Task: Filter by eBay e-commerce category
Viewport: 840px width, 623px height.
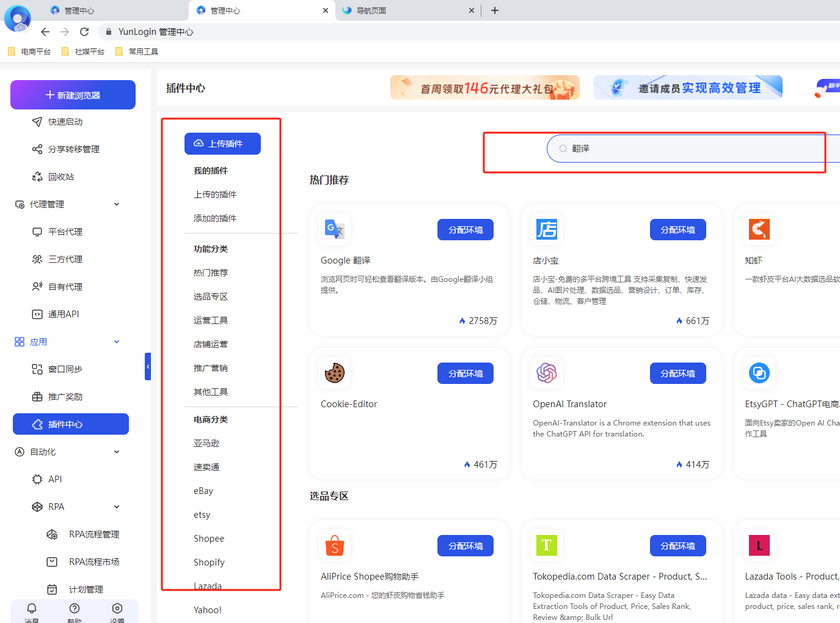Action: tap(203, 491)
